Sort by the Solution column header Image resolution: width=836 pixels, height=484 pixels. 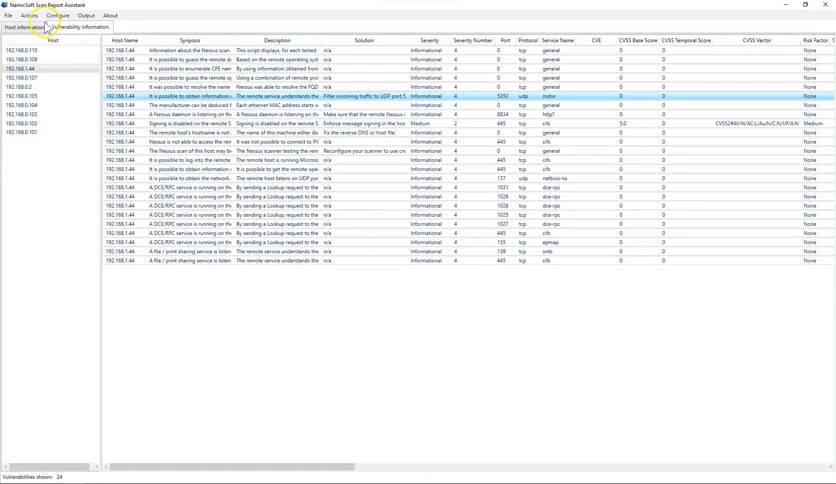tap(364, 41)
